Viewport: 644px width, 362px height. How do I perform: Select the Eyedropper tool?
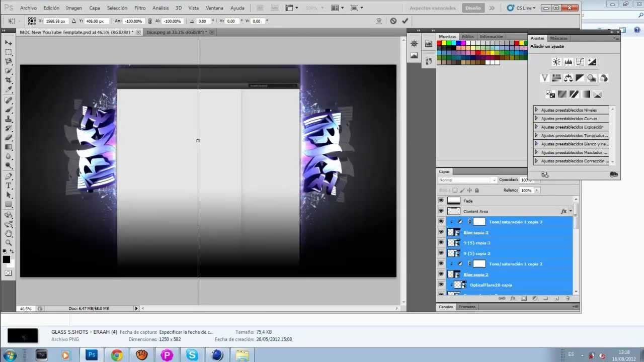(9, 90)
